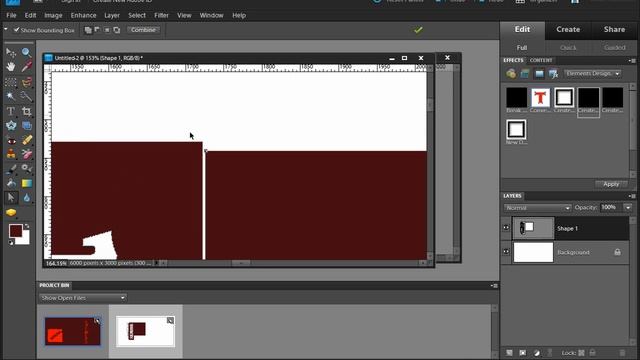The width and height of the screenshot is (640, 360).
Task: Select the Magnetic Lasso tool
Action: coord(27,82)
